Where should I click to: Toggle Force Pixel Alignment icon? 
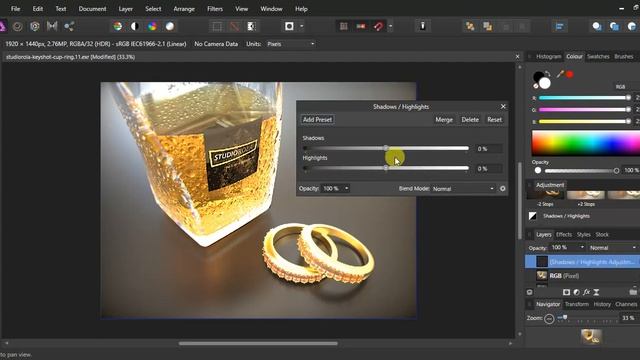(361, 27)
